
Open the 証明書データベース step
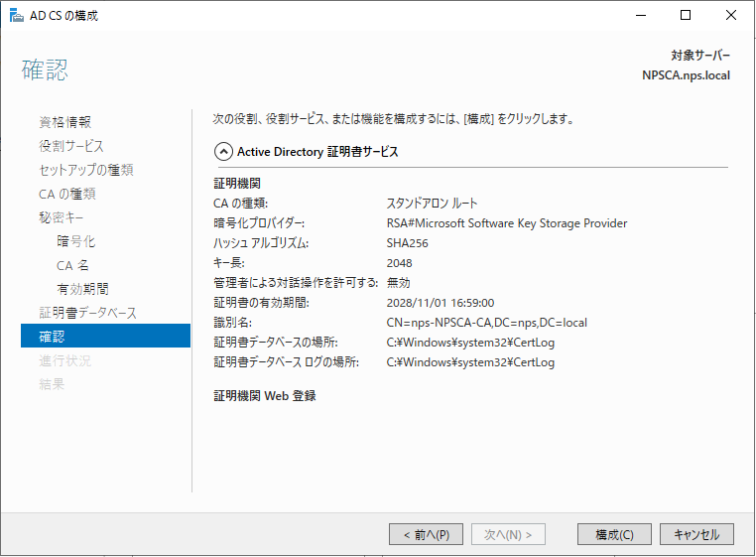(x=87, y=313)
